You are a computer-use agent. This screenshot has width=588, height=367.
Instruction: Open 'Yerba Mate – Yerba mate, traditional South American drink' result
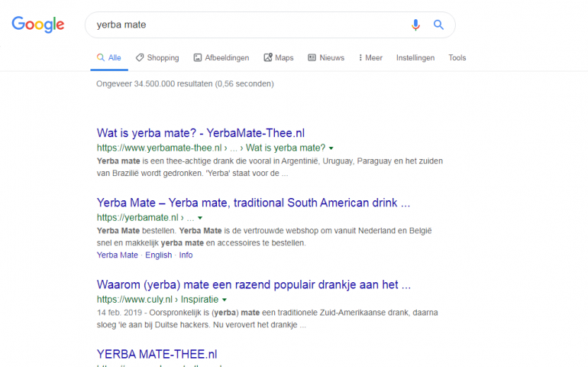pos(254,203)
